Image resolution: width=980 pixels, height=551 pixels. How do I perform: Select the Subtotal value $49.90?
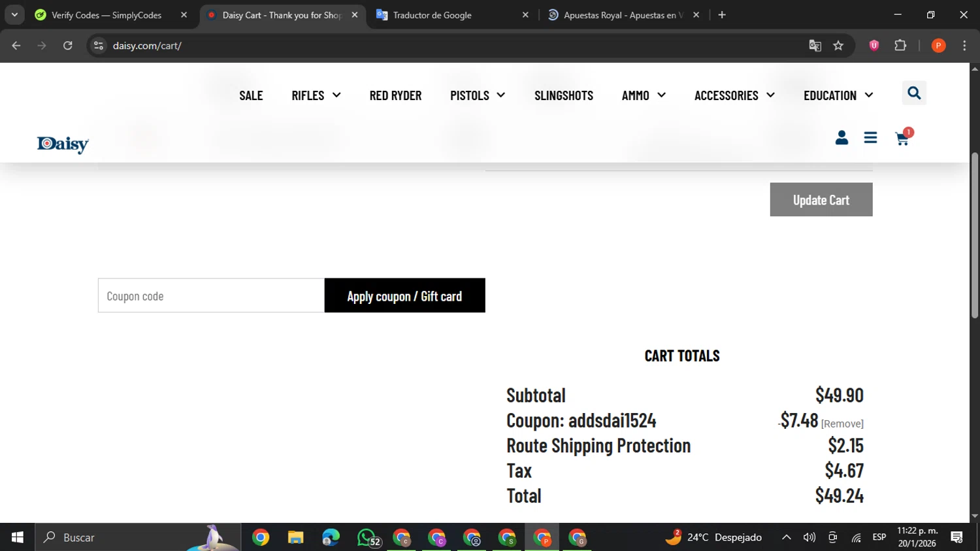(x=840, y=395)
